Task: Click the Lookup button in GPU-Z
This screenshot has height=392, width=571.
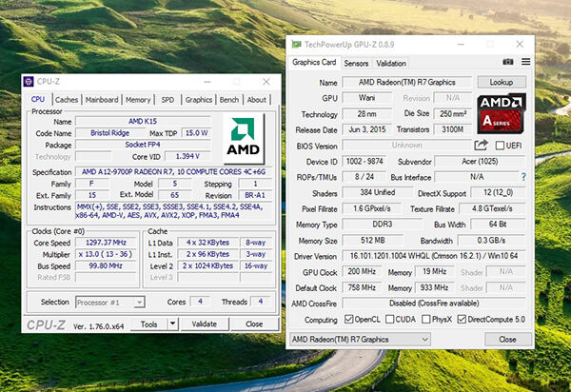Action: pos(502,82)
